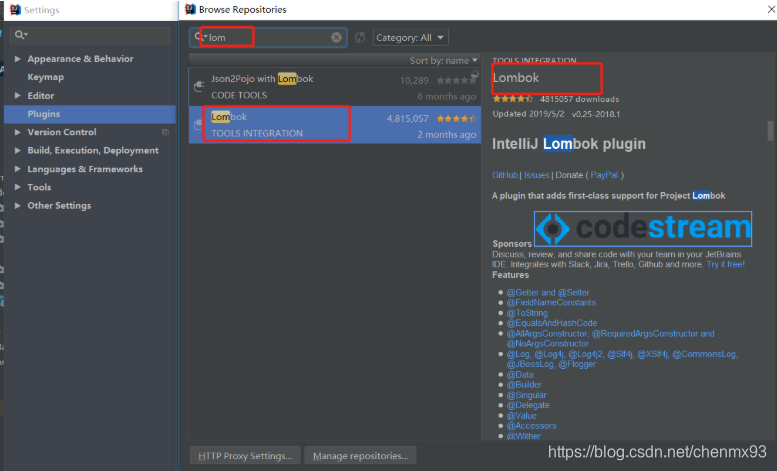
Task: Open the @Value feature link
Action: click(521, 415)
